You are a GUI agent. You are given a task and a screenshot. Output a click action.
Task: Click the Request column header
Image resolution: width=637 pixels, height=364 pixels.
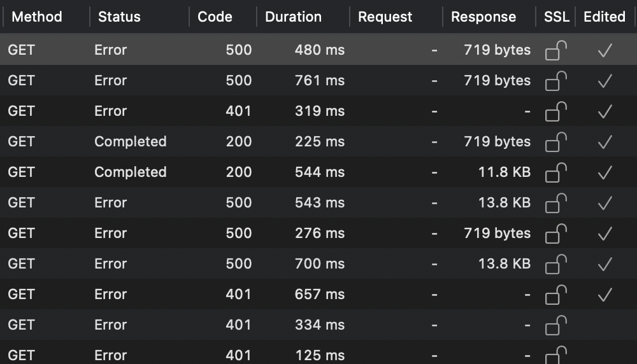coord(385,17)
